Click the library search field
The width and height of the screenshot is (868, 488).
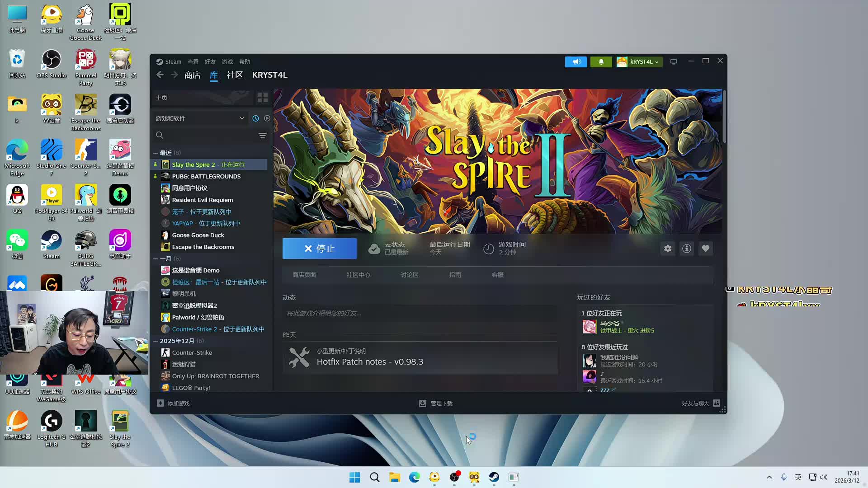208,136
